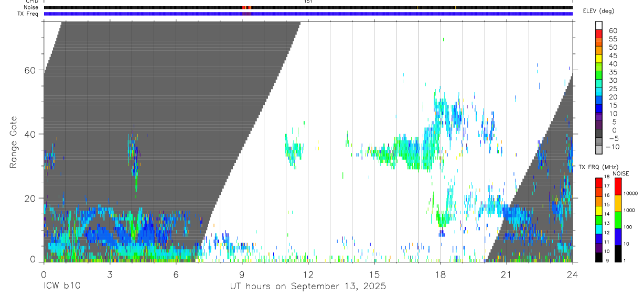Image resolution: width=644 pixels, height=297 pixels.
Task: Pick the dark gray segment of the ELEV colorbar
Action: click(x=598, y=134)
